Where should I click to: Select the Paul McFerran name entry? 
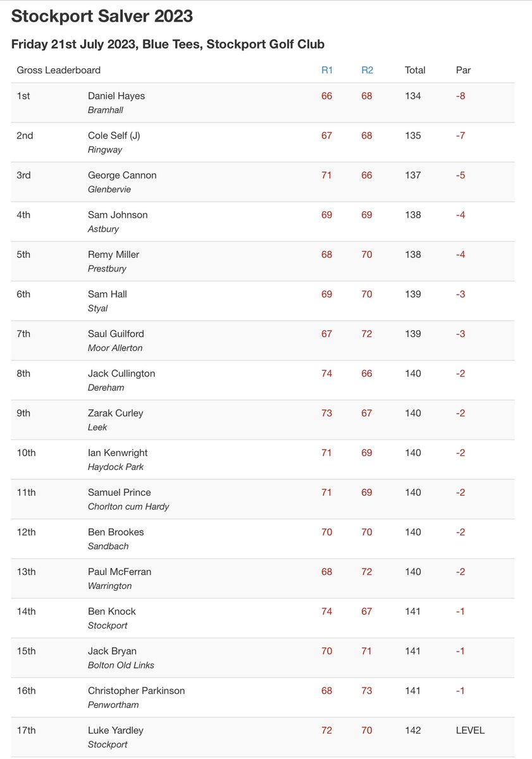(x=120, y=572)
